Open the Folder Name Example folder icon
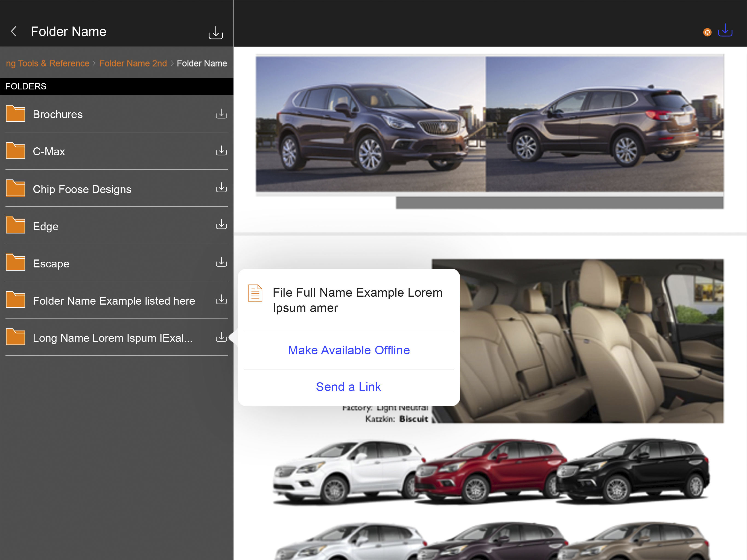Screen dimensions: 747x560 (x=15, y=300)
